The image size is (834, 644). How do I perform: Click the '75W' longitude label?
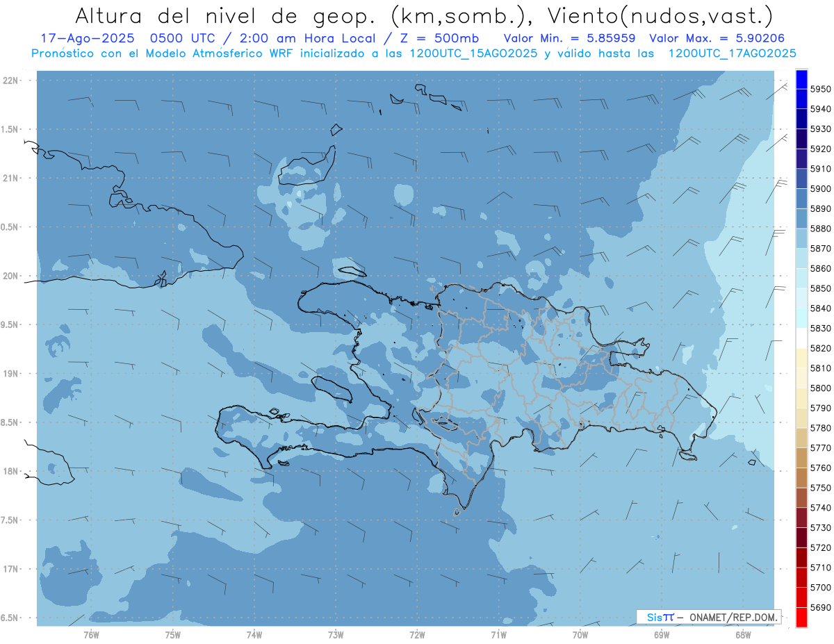(x=172, y=635)
